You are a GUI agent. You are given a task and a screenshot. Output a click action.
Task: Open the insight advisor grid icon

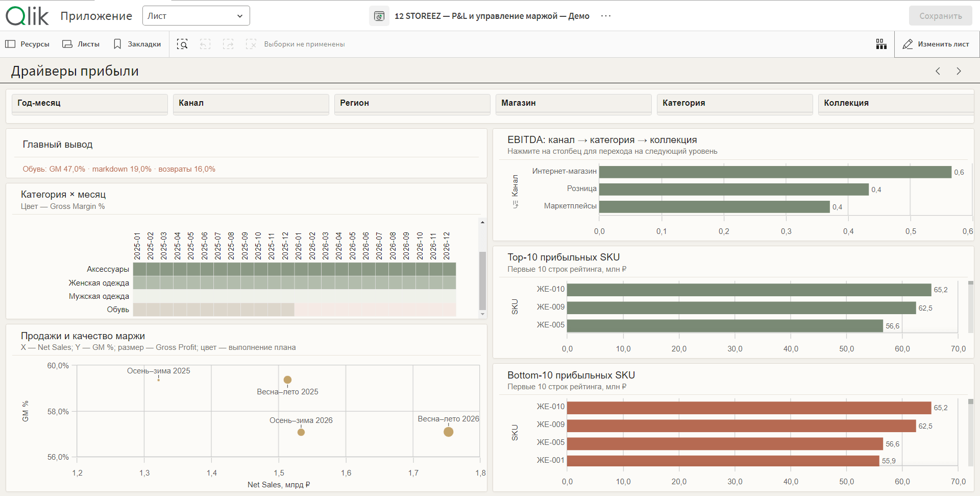click(x=881, y=44)
